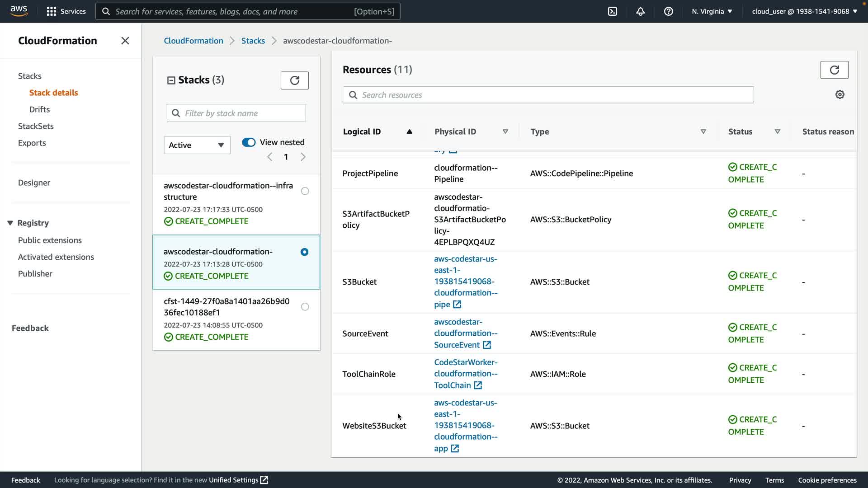Select the awscodestar-cloudformation--infrastructure stack radio
Viewport: 868px width, 488px height.
(305, 191)
